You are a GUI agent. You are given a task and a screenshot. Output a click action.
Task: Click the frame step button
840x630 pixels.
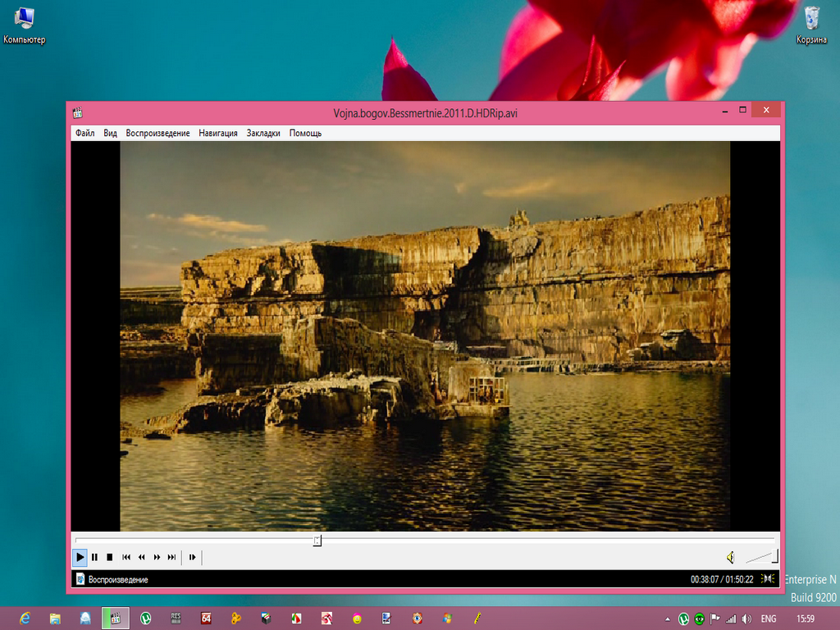192,558
